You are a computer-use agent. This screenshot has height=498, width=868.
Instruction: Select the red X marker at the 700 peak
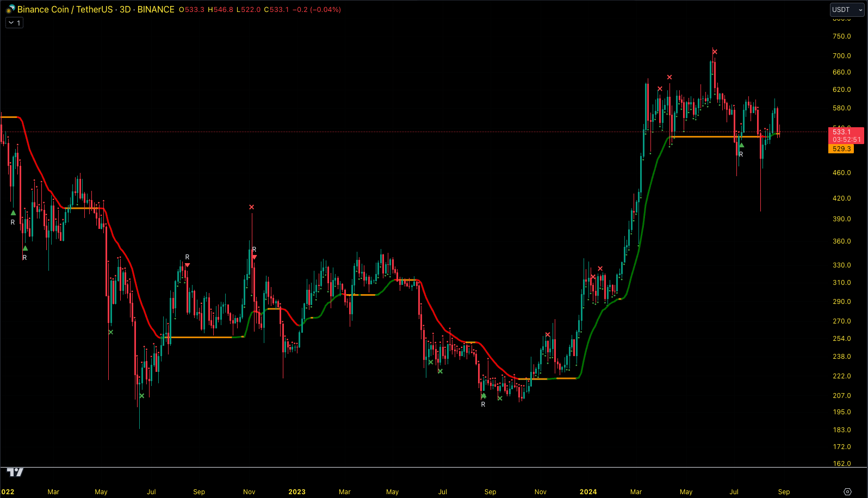point(715,52)
